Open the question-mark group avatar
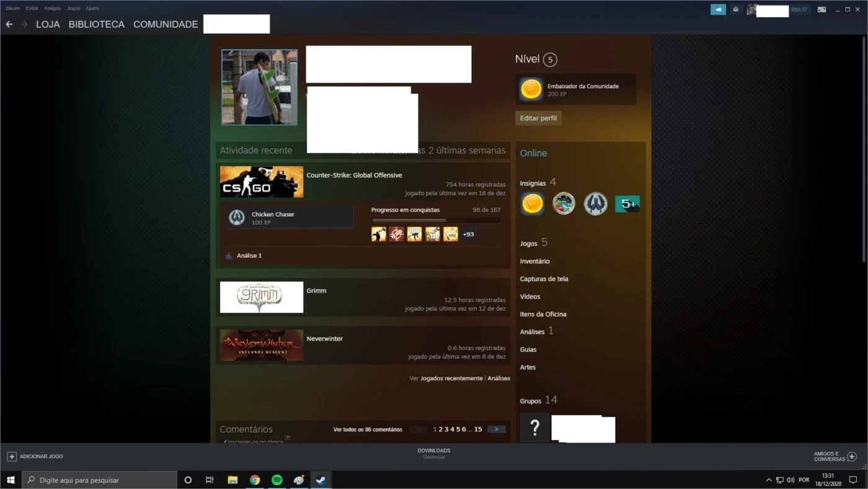Image resolution: width=868 pixels, height=489 pixels. coord(534,428)
